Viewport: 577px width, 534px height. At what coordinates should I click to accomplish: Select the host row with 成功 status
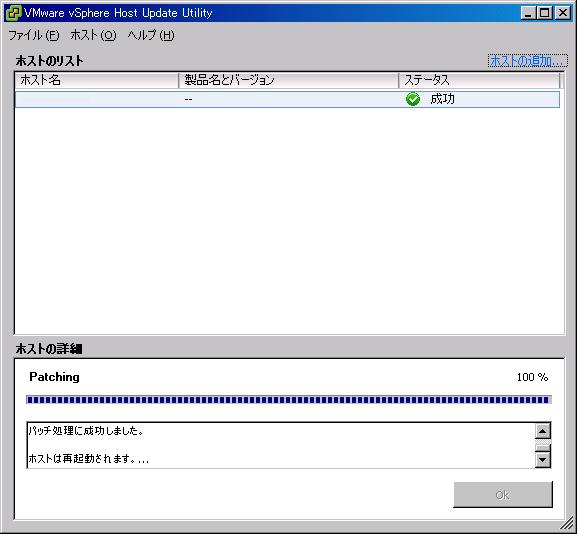(x=287, y=99)
